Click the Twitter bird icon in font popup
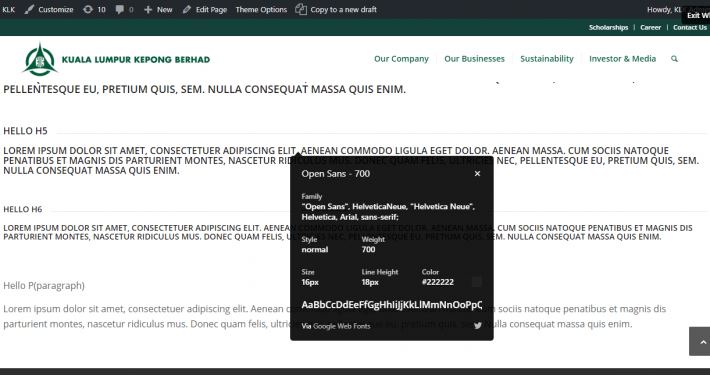Viewport: 710px width, 375px height. coord(478,326)
